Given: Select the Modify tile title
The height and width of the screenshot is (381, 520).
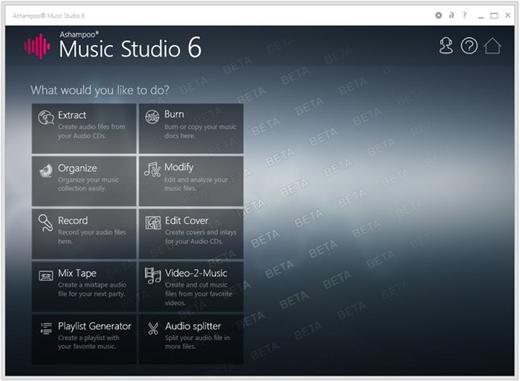Looking at the screenshot, I should [179, 167].
